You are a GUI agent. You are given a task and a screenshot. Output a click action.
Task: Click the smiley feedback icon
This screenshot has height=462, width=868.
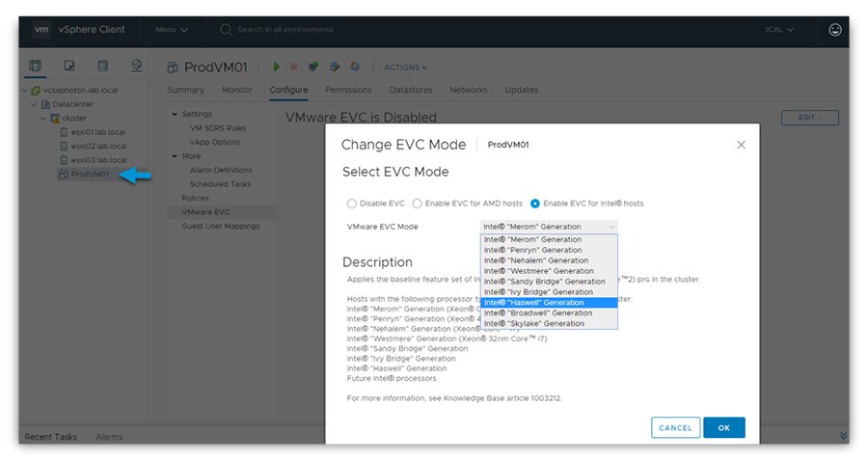(835, 30)
